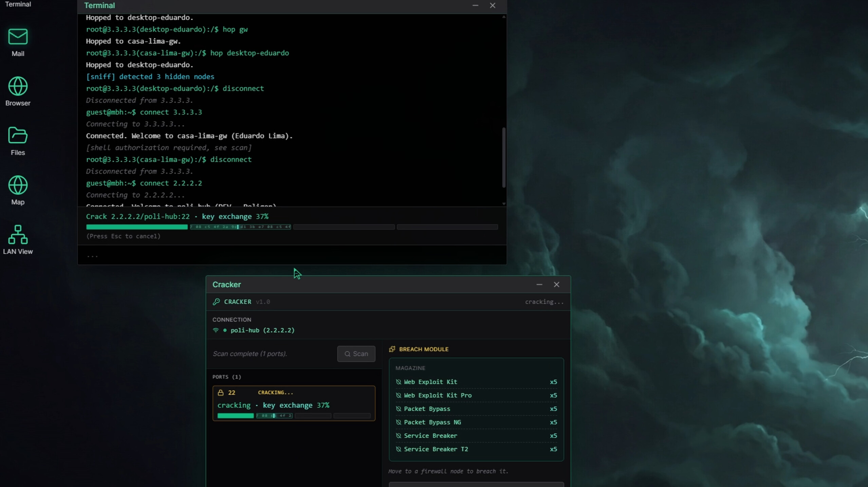Click the wifi connection icon for poli-hub
The height and width of the screenshot is (487, 868).
pos(216,330)
